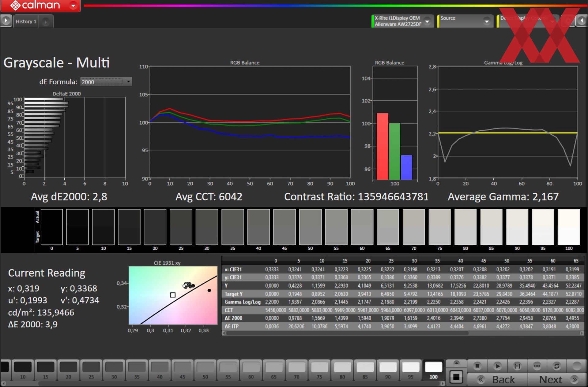Select the 75 percent gray level button
Image resolution: width=588 pixels, height=387 pixels.
[x=319, y=370]
